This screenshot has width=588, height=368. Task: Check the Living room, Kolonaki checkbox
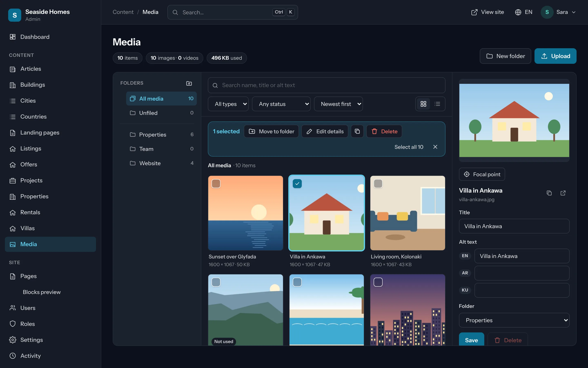pyautogui.click(x=378, y=184)
